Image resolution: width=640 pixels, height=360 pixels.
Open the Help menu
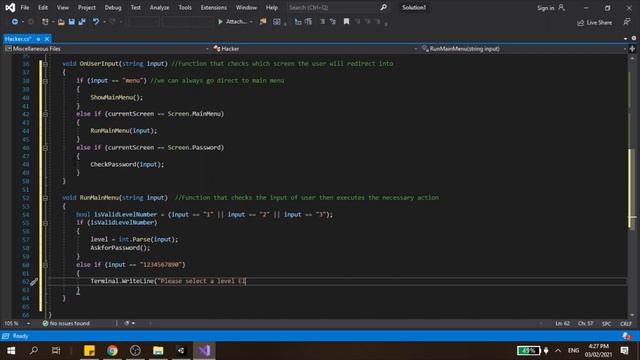[272, 7]
